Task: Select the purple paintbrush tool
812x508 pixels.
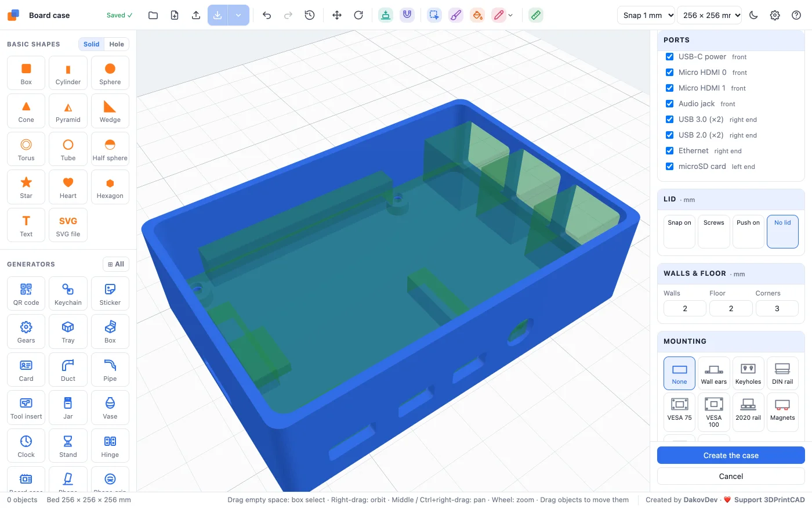Action: pyautogui.click(x=456, y=15)
